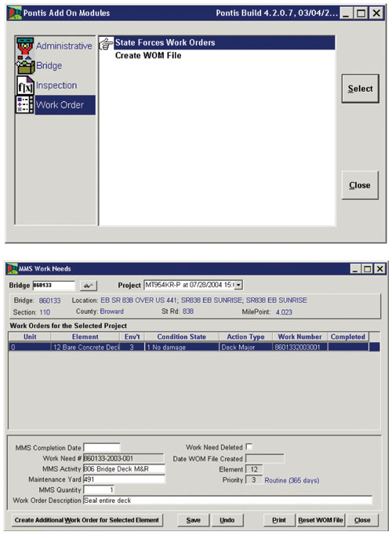
Task: Select the Bridge module toolbox icon
Action: coord(25,66)
